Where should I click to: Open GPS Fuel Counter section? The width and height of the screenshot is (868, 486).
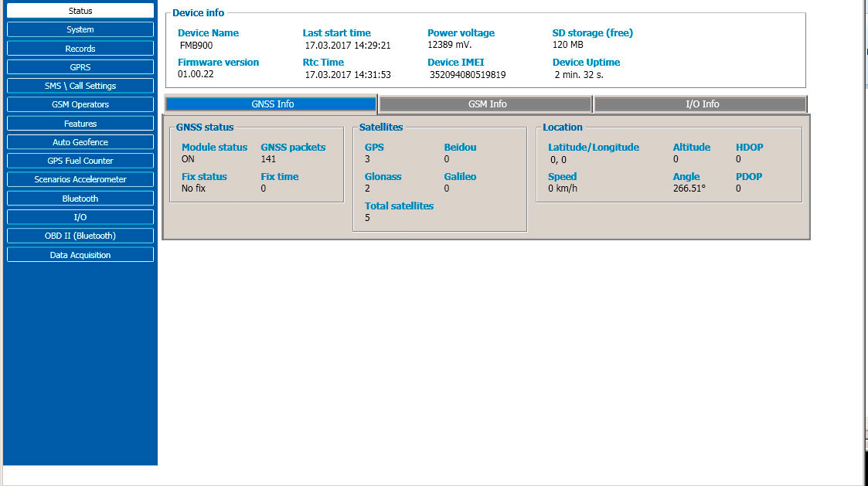point(80,161)
